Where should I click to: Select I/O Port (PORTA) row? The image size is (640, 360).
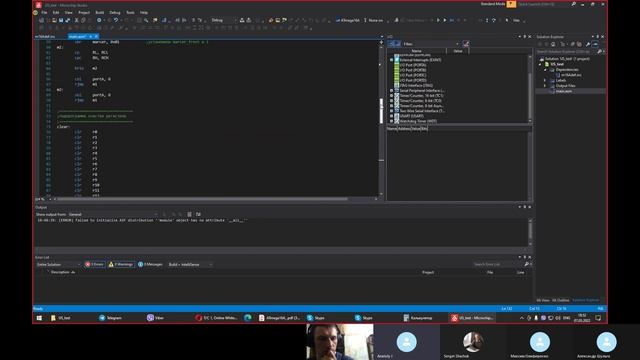pos(413,65)
